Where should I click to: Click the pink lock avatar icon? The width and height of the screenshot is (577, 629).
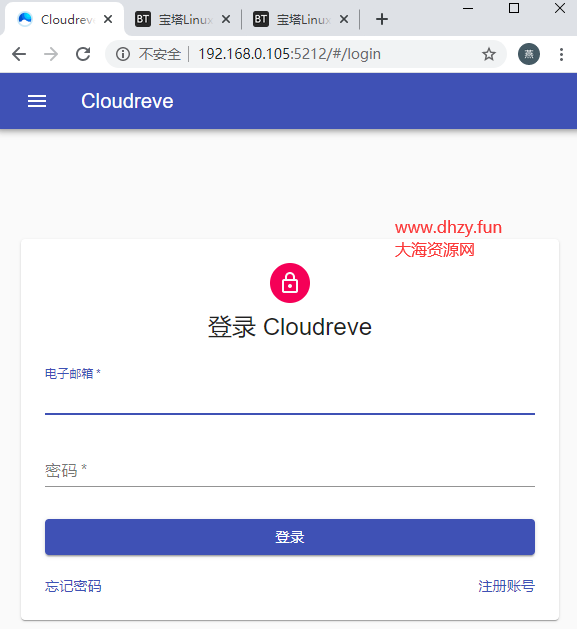290,283
